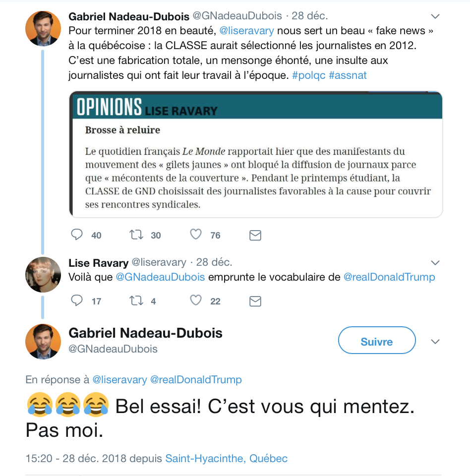Retweet the tweet with 30 retweets
The image size is (470, 476).
(136, 235)
